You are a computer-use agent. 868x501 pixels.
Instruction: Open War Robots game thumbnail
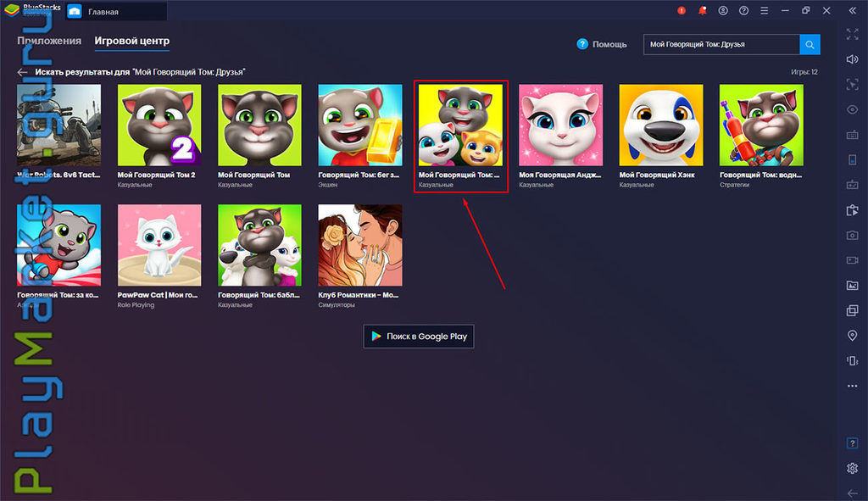coord(58,125)
